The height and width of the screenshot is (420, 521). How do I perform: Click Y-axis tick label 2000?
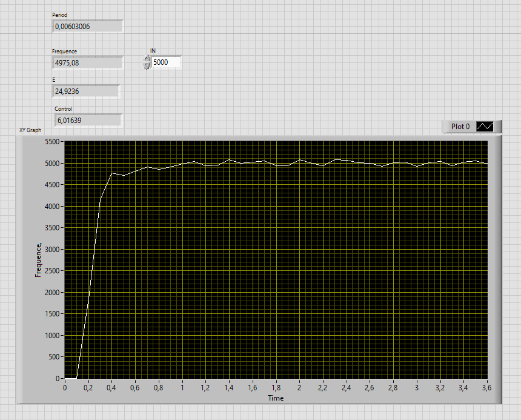point(52,292)
